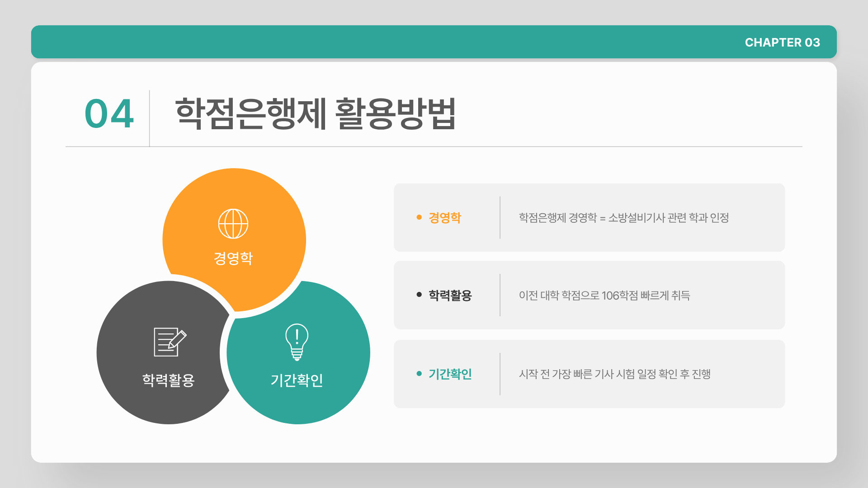Viewport: 868px width, 488px height.
Task: Select the '기간확인' label inside teal circle
Action: coord(297,380)
